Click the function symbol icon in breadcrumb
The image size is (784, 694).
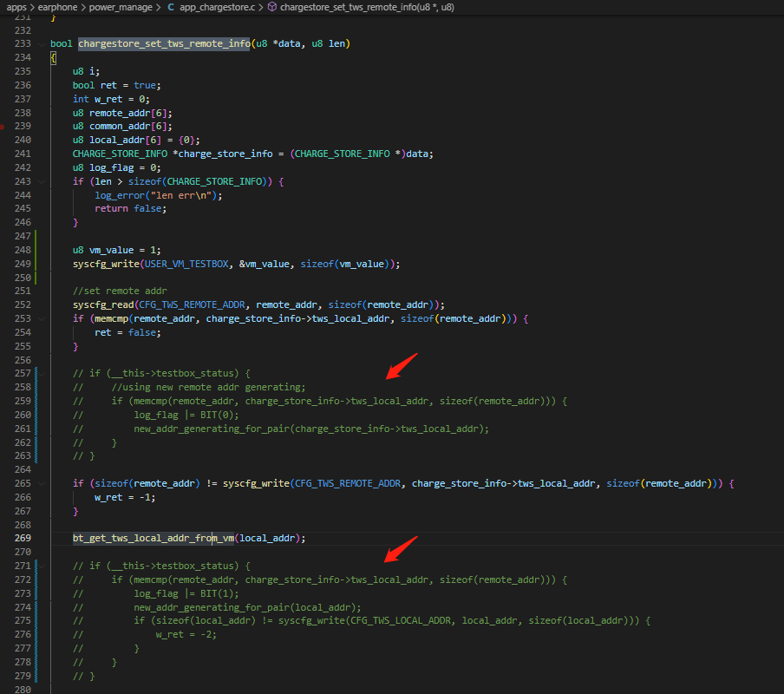click(x=272, y=7)
